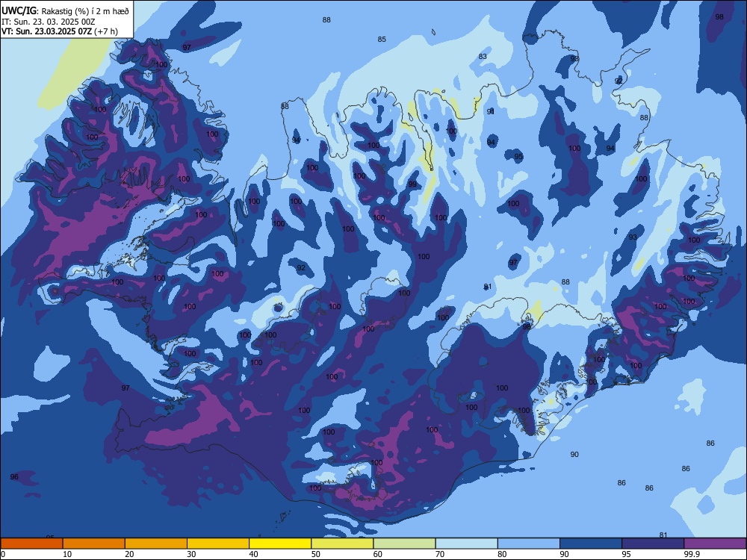Select the orange 10–20 legend swatch
Viewport: 747px width, 560px height.
pos(94,544)
